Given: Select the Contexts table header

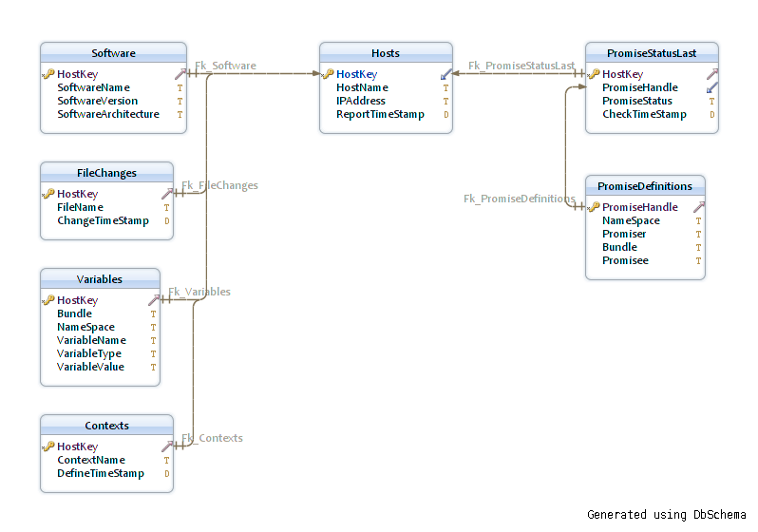Looking at the screenshot, I should click(106, 425).
